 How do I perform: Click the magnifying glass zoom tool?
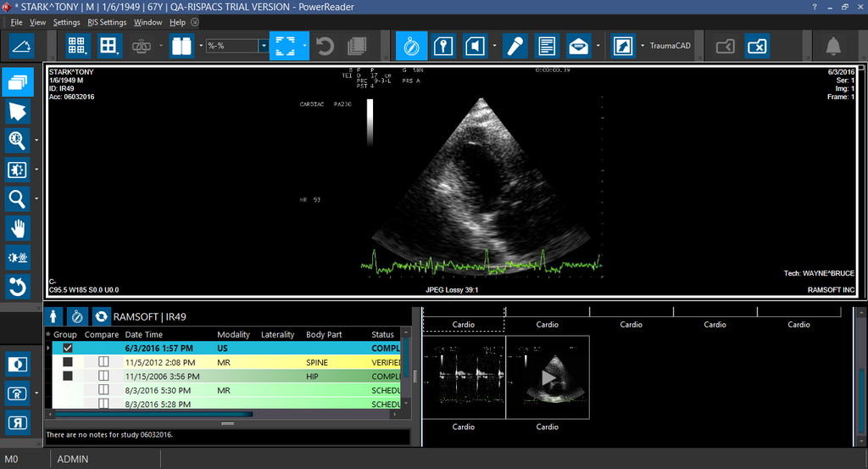[18, 199]
